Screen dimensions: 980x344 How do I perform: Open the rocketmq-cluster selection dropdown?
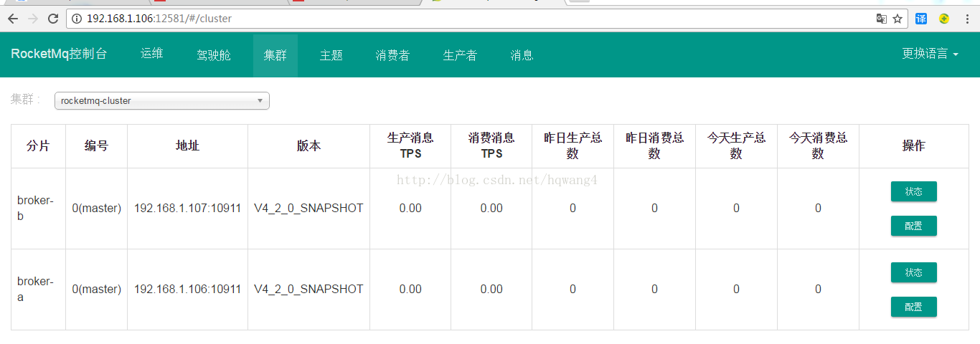(x=162, y=101)
